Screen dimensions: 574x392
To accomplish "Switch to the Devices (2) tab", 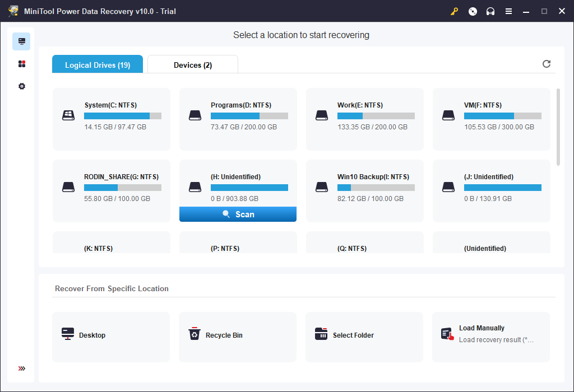I will coord(193,65).
